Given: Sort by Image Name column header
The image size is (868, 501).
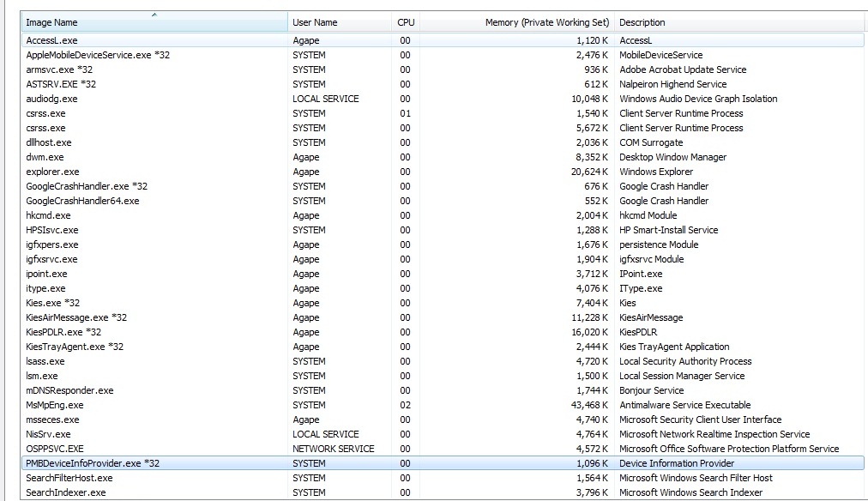Looking at the screenshot, I should (154, 22).
